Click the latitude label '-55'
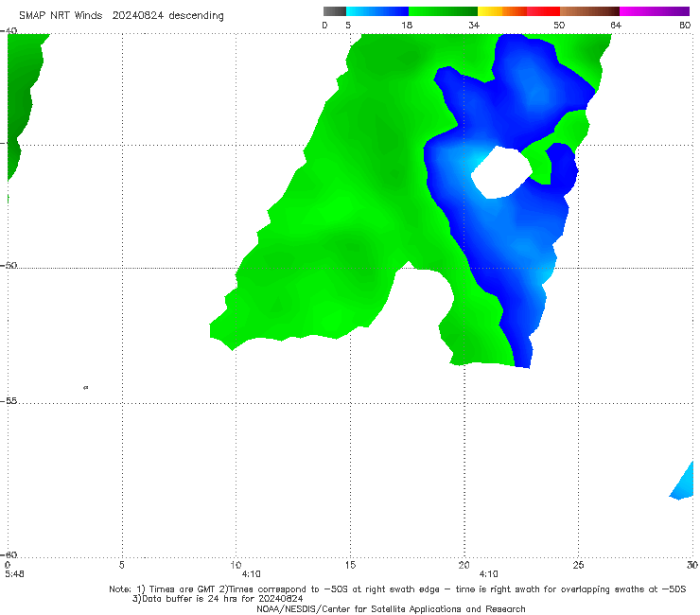Screen dimensions: 700x615 [9, 400]
